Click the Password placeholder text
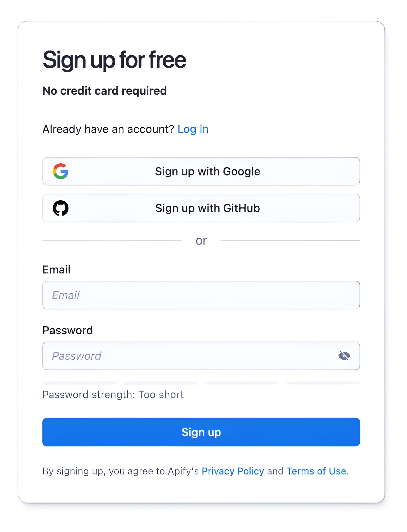This screenshot has width=407, height=532. click(x=77, y=356)
